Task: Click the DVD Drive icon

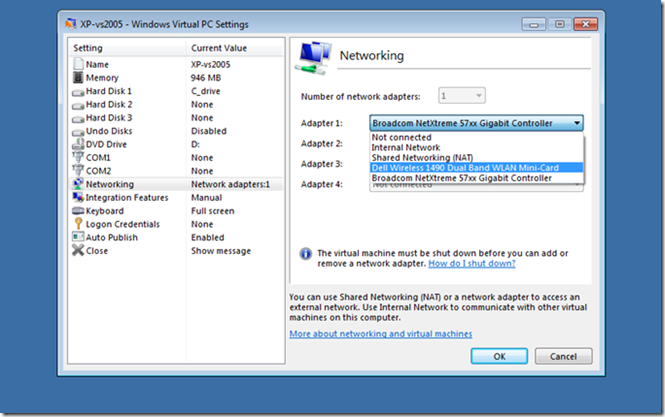Action: [x=78, y=144]
